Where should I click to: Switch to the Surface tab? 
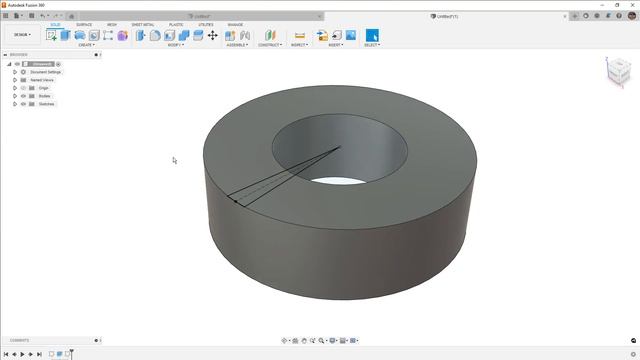(x=84, y=25)
